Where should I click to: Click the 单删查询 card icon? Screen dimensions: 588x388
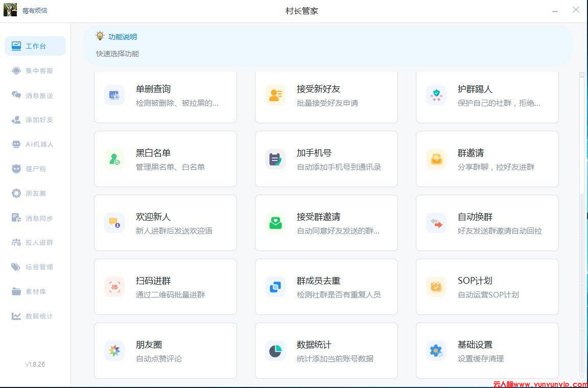(114, 95)
